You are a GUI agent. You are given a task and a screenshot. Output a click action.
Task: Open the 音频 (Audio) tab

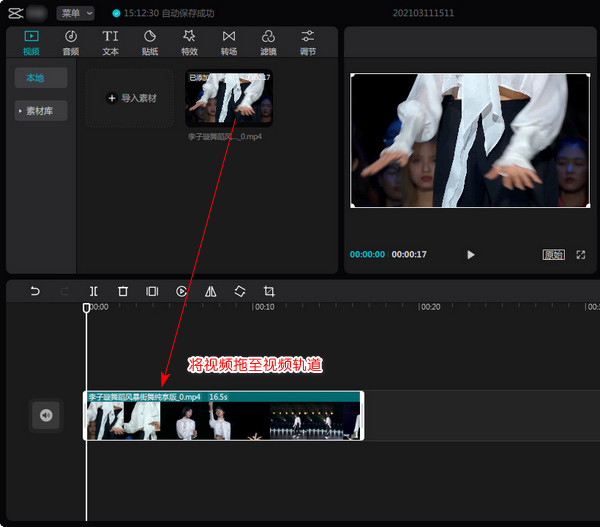71,43
